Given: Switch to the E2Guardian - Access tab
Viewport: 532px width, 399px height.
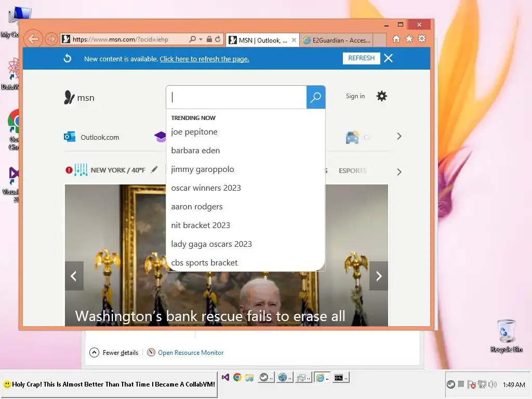Looking at the screenshot, I should coord(337,41).
